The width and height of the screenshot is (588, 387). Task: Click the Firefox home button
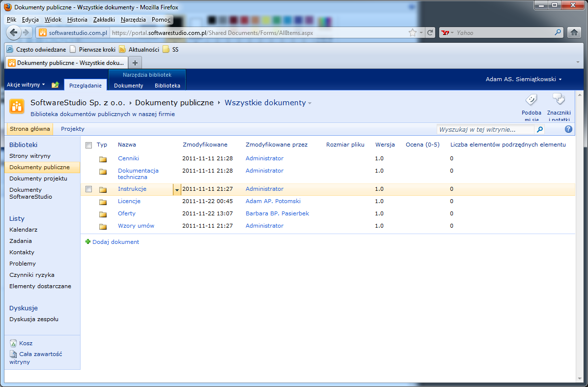point(574,32)
